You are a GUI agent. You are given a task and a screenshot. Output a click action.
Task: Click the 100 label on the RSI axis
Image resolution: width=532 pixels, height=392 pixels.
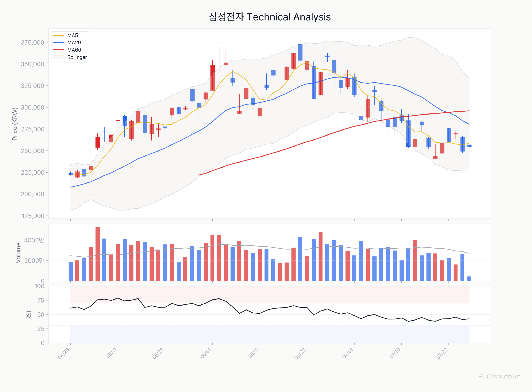[39, 286]
